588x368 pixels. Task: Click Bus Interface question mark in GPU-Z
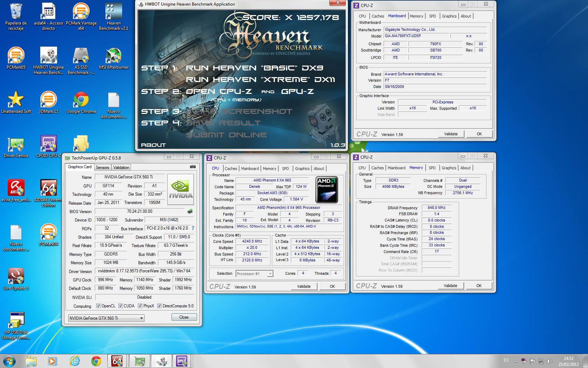click(192, 228)
